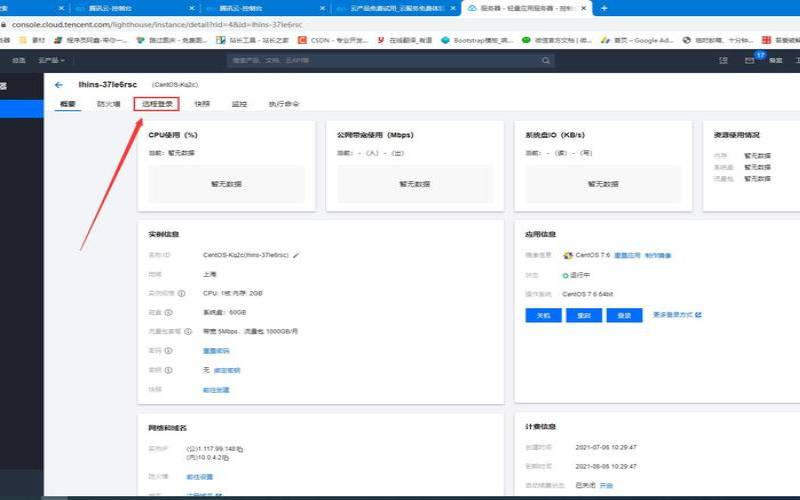Image resolution: width=800 pixels, height=500 pixels.
Task: Click the info icon beside the 带宽 row label
Action: click(x=188, y=332)
